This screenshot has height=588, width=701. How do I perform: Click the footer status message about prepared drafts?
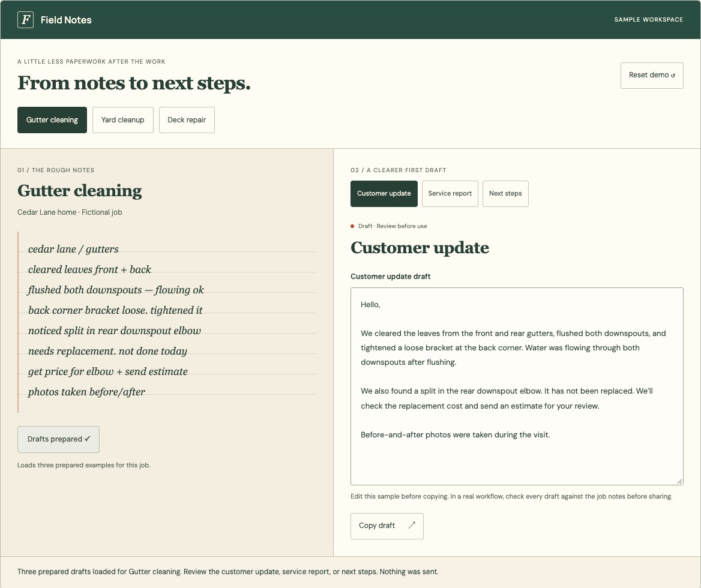click(x=228, y=572)
